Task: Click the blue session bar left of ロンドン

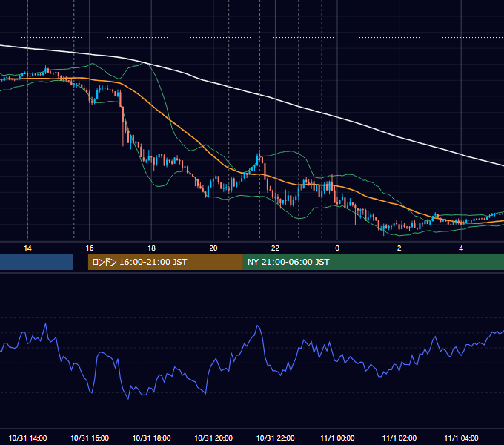Action: [x=36, y=262]
